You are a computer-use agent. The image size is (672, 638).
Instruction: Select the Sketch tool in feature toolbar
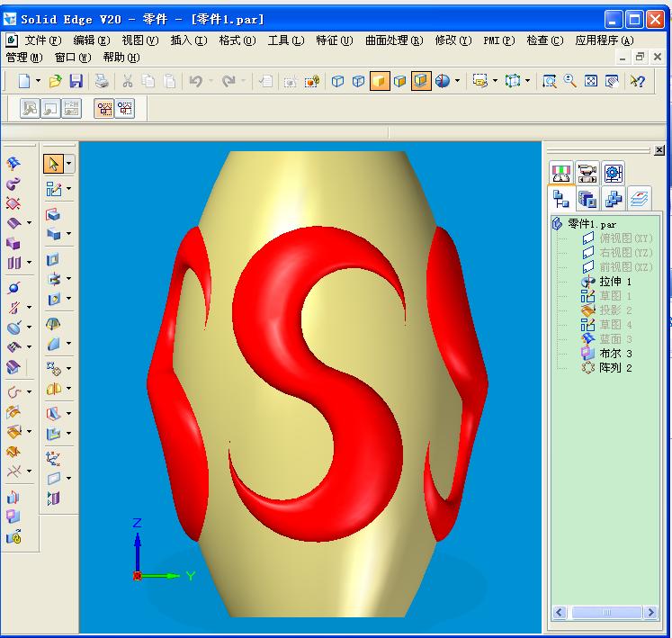click(54, 189)
